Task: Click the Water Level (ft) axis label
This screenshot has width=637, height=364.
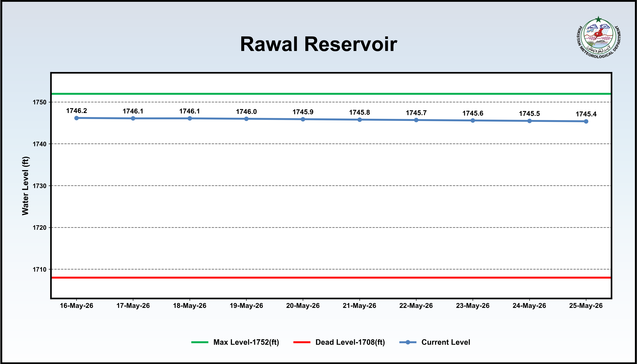Action: point(25,186)
